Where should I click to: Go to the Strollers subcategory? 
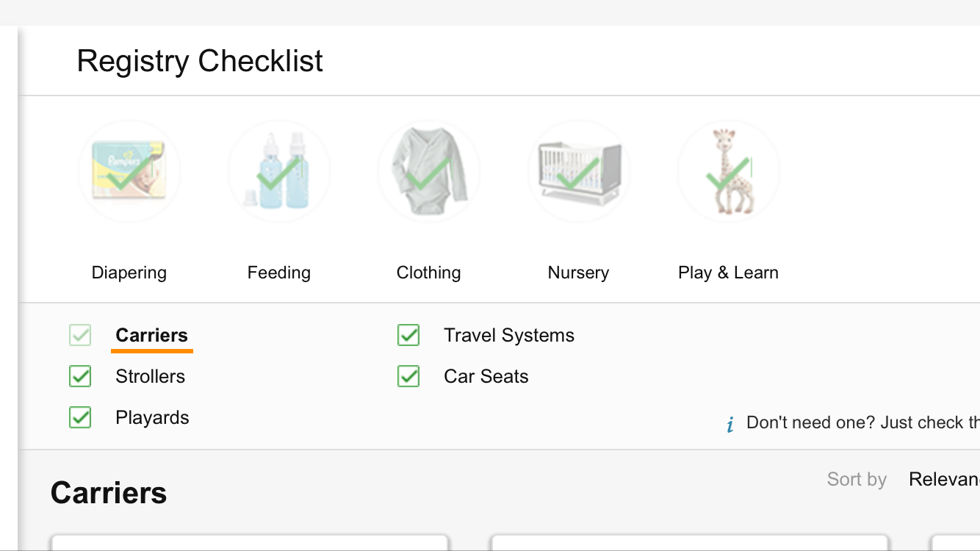tap(151, 377)
